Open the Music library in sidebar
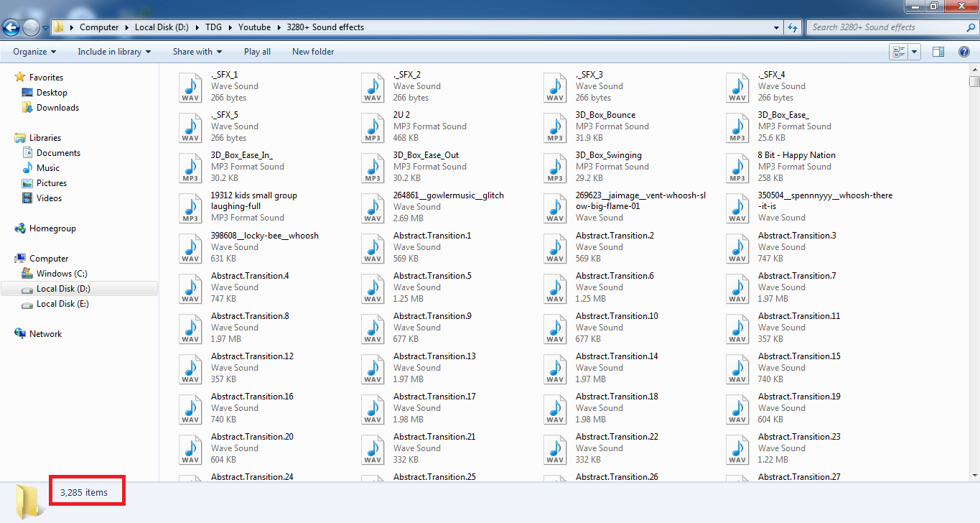The image size is (980, 523). 48,168
